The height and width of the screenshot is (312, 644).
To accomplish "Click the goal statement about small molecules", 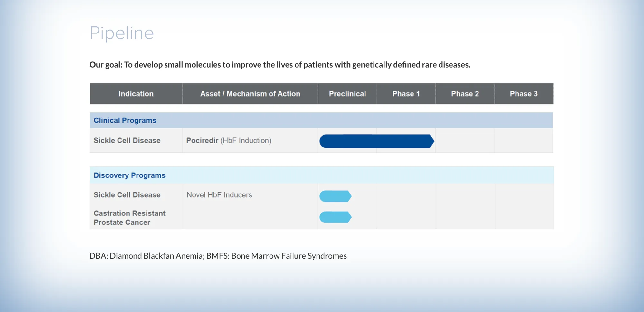I will (x=280, y=65).
